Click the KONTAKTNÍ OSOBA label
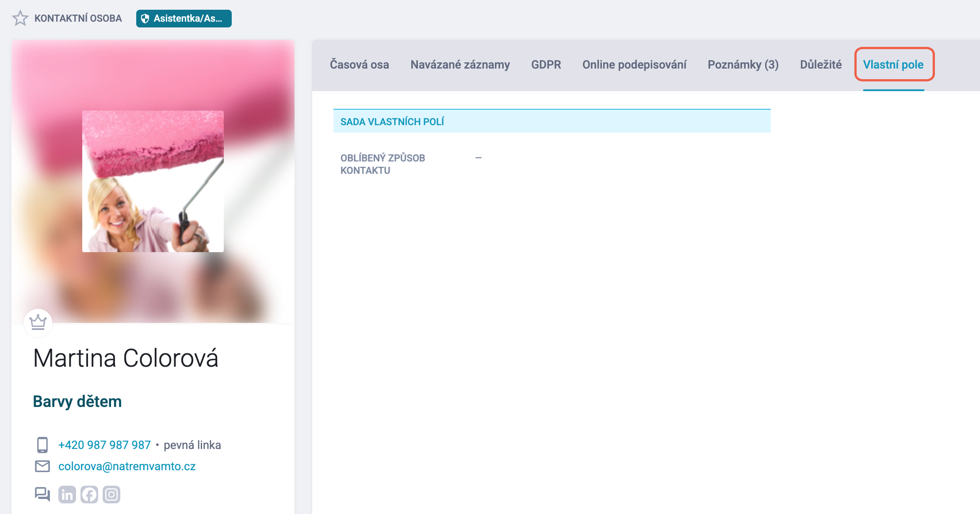Viewport: 980px width, 514px height. [78, 18]
